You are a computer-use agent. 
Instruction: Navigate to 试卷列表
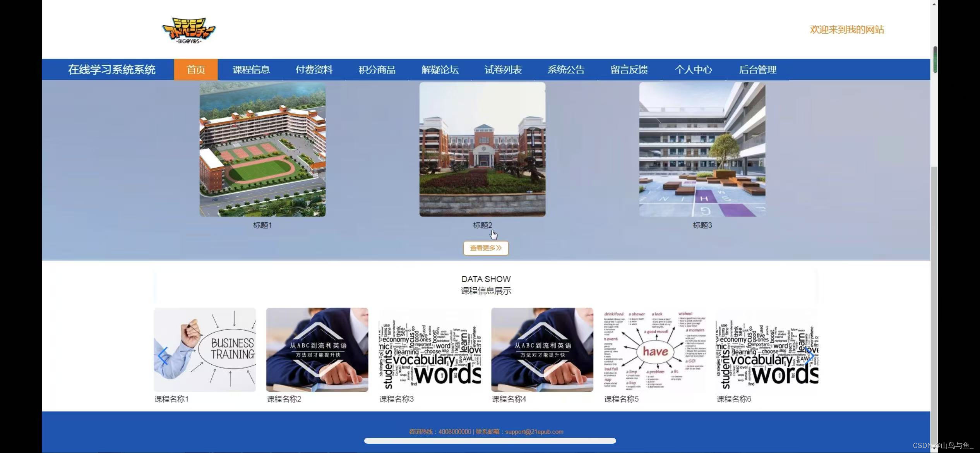pyautogui.click(x=503, y=70)
